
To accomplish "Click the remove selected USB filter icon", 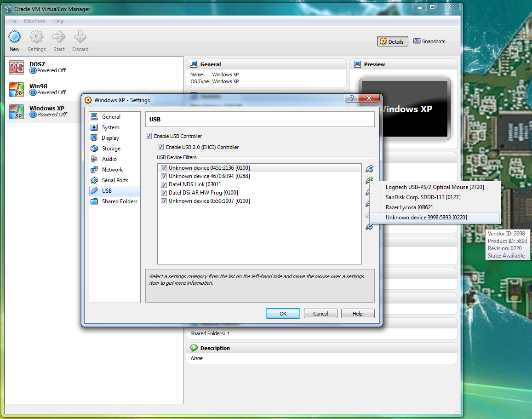I will (367, 204).
